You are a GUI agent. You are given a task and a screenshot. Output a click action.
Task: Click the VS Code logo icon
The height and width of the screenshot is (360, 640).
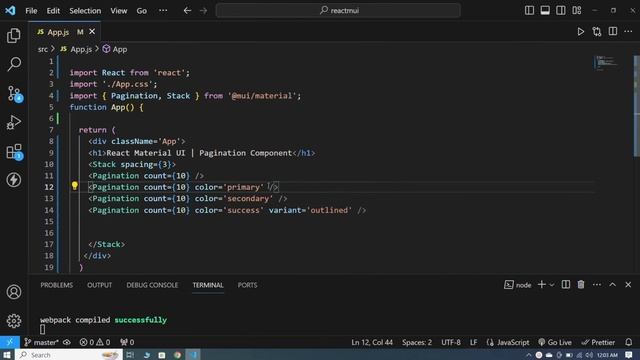(10, 10)
